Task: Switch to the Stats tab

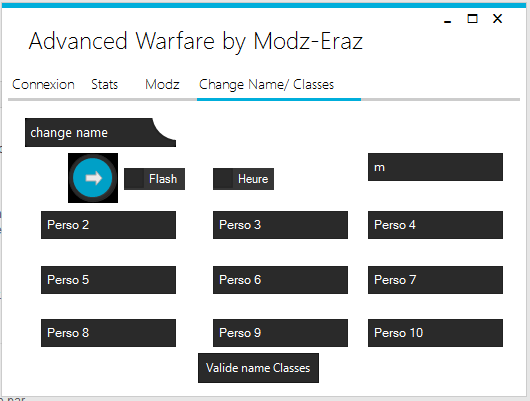Action: 104,85
